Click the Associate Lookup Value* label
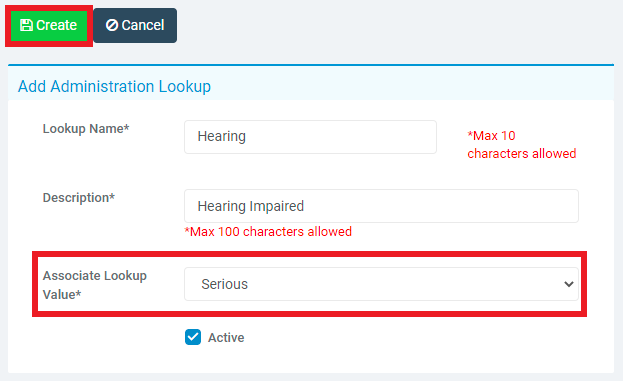 click(x=95, y=285)
